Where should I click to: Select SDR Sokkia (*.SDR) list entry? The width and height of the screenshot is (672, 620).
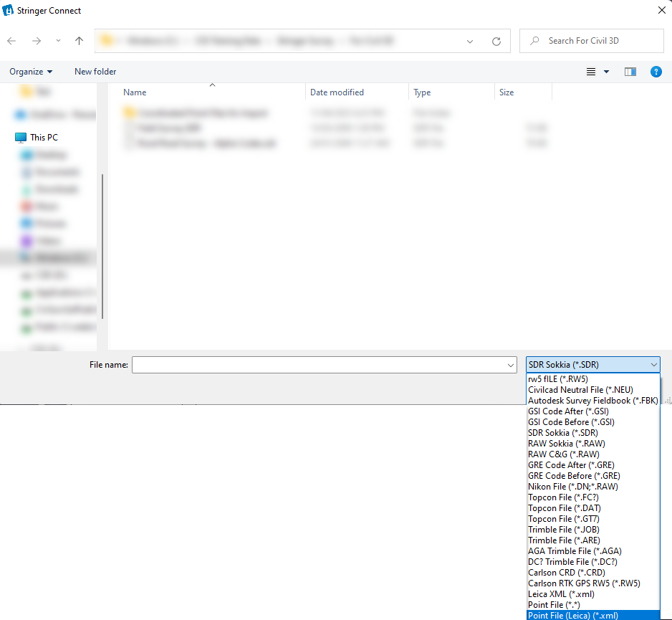593,433
